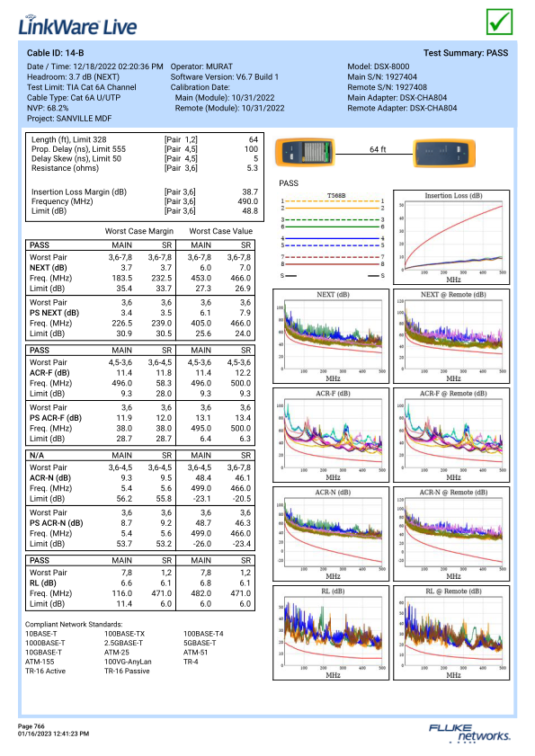
Task: Select the main DSX-8000 tester image
Action: coord(305,152)
